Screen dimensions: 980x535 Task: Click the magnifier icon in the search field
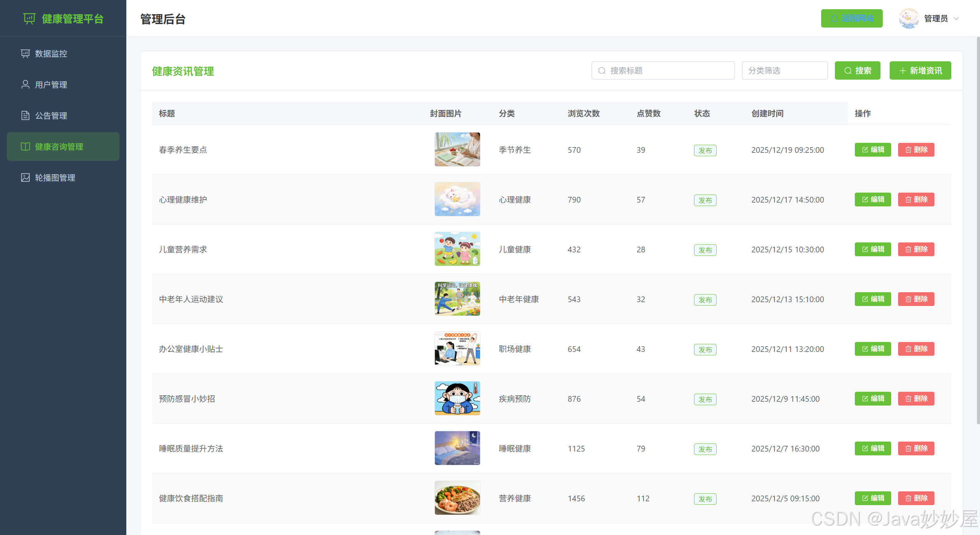tap(602, 71)
